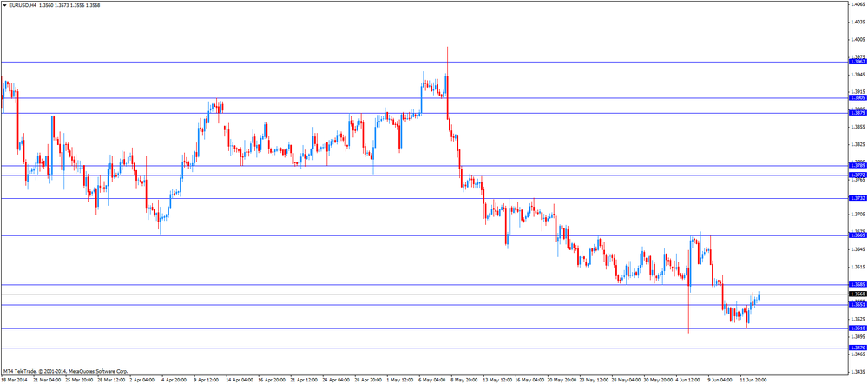Click the 16 May 04:00 time label
This screenshot has width=868, height=384.
click(529, 381)
